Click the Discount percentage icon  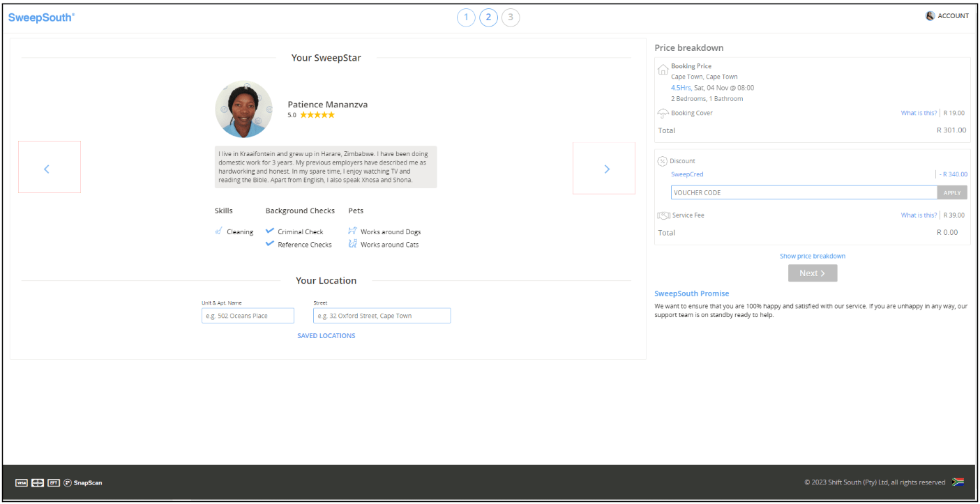(x=663, y=160)
